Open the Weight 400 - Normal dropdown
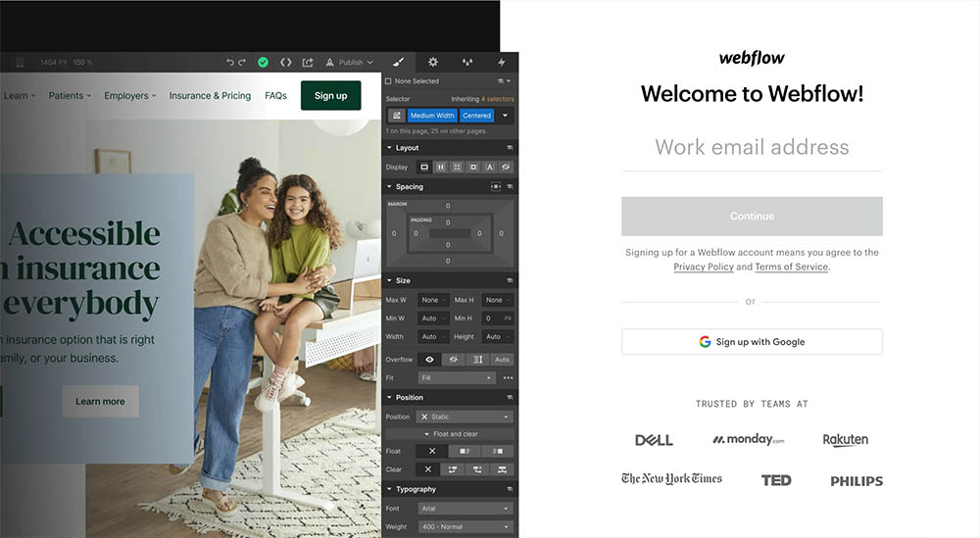 (465, 527)
